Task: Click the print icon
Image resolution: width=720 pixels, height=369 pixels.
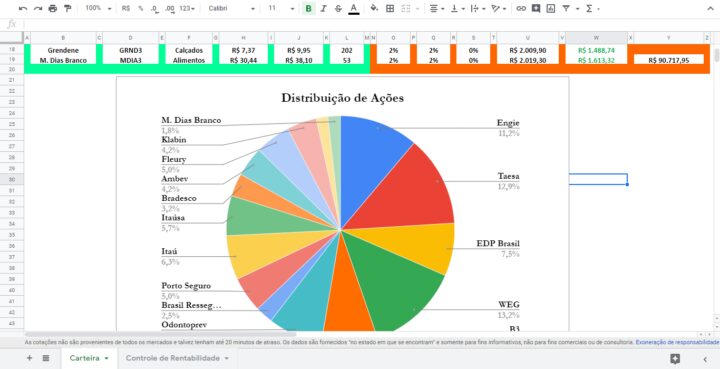Action: pos(53,8)
